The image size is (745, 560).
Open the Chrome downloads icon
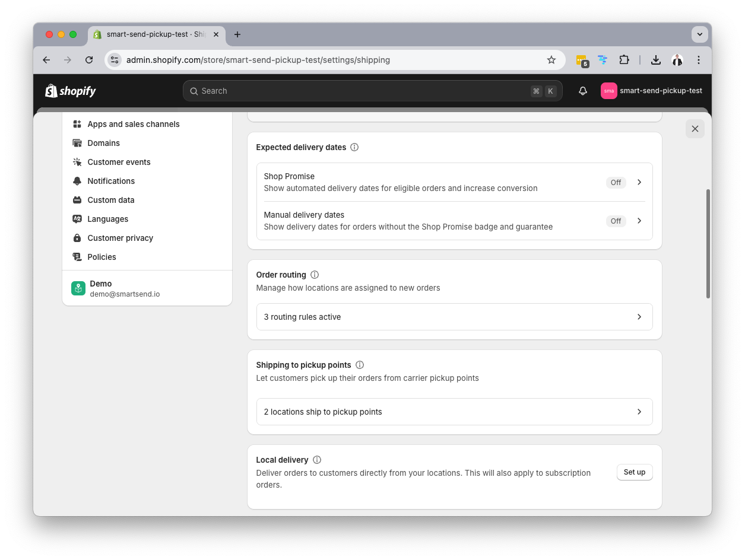pos(655,60)
